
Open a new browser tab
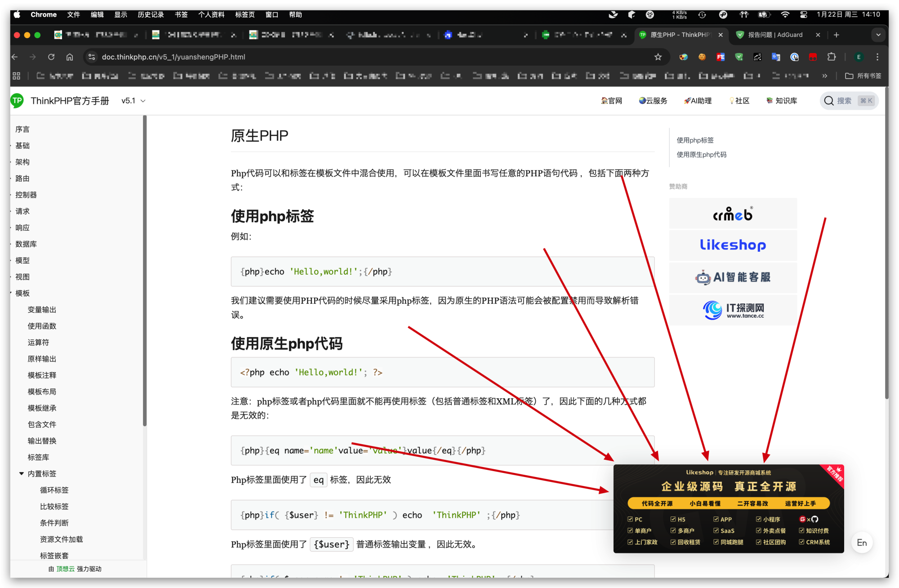[x=836, y=35]
